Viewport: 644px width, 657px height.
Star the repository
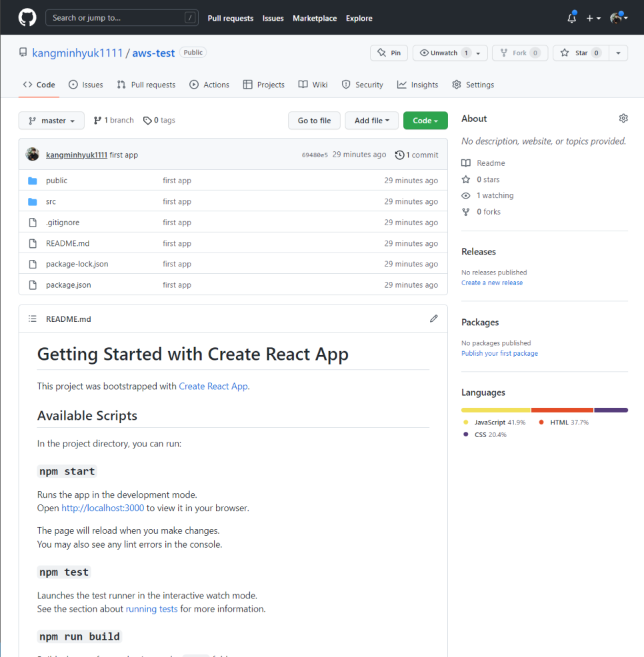(x=581, y=53)
